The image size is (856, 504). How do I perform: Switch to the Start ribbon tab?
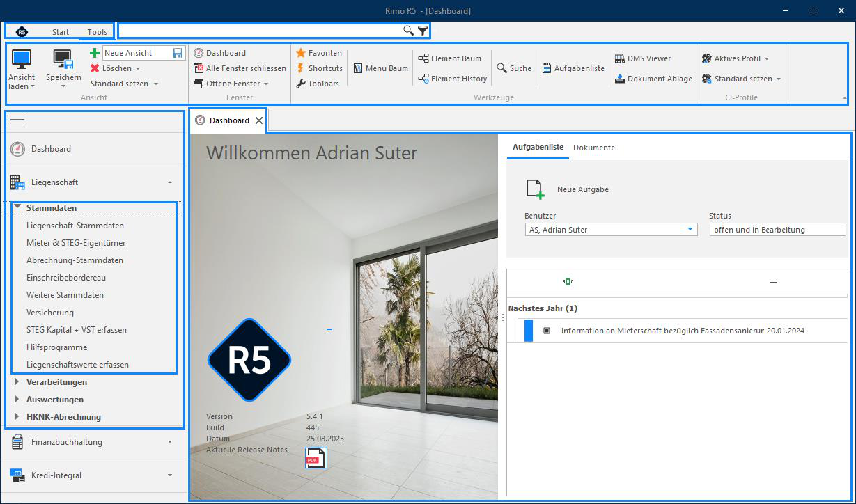(61, 32)
